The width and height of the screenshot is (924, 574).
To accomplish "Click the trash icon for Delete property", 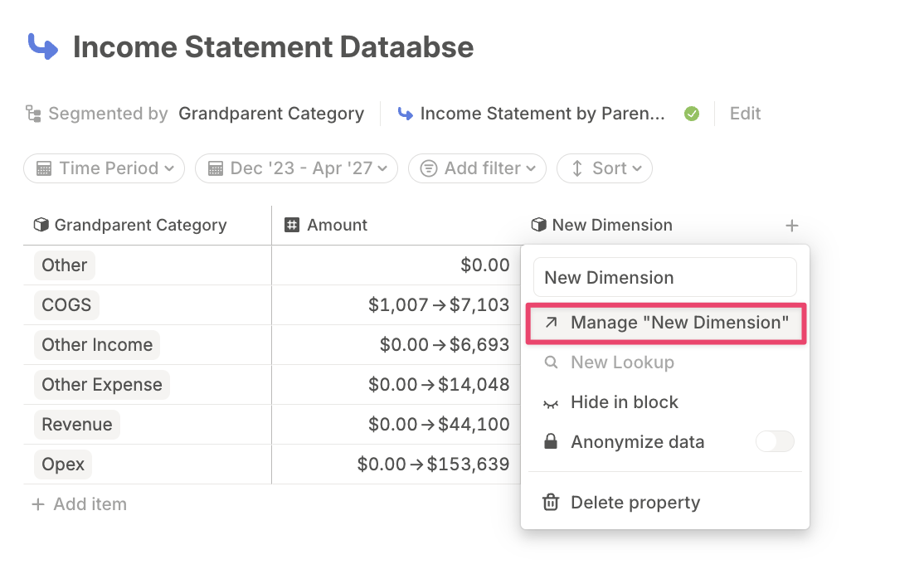I will point(550,503).
